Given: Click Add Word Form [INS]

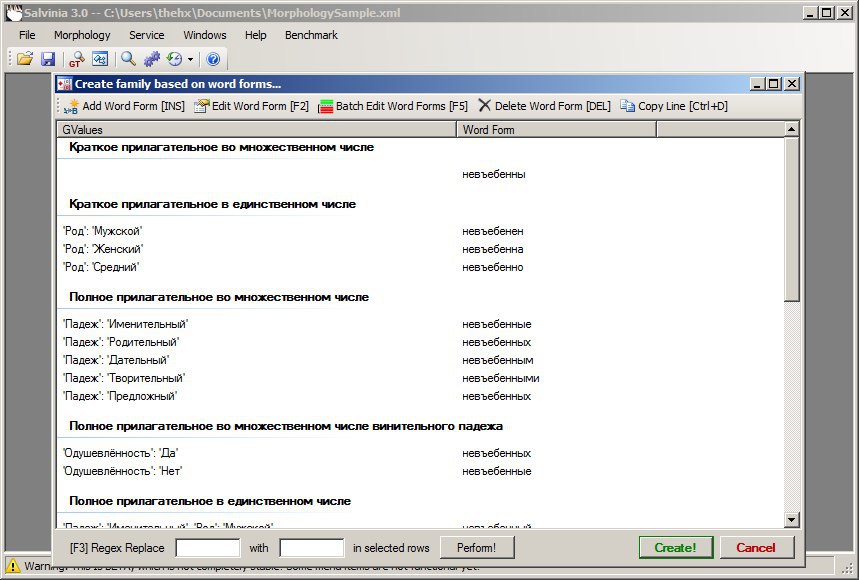Looking at the screenshot, I should tap(124, 106).
